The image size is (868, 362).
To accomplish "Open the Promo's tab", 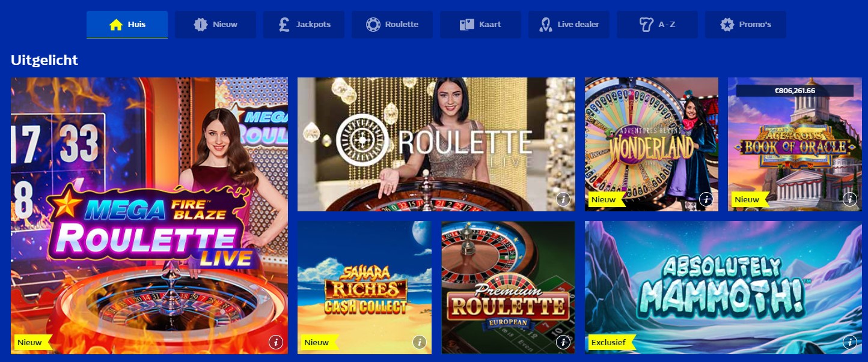I will click(x=745, y=25).
